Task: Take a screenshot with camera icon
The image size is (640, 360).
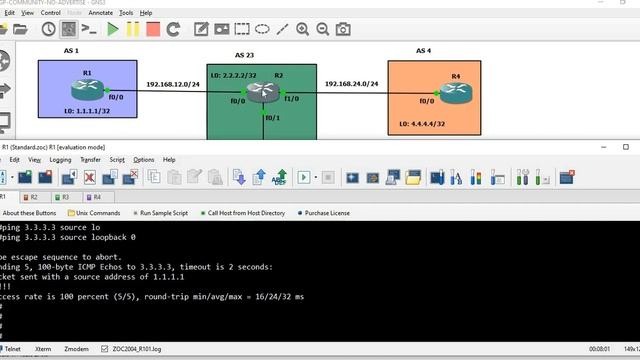Action: [343, 29]
